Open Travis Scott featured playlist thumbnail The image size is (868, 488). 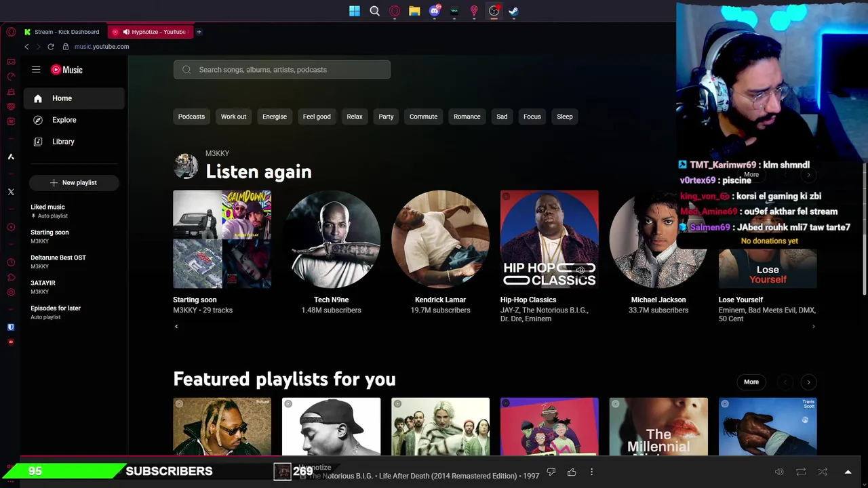click(768, 426)
